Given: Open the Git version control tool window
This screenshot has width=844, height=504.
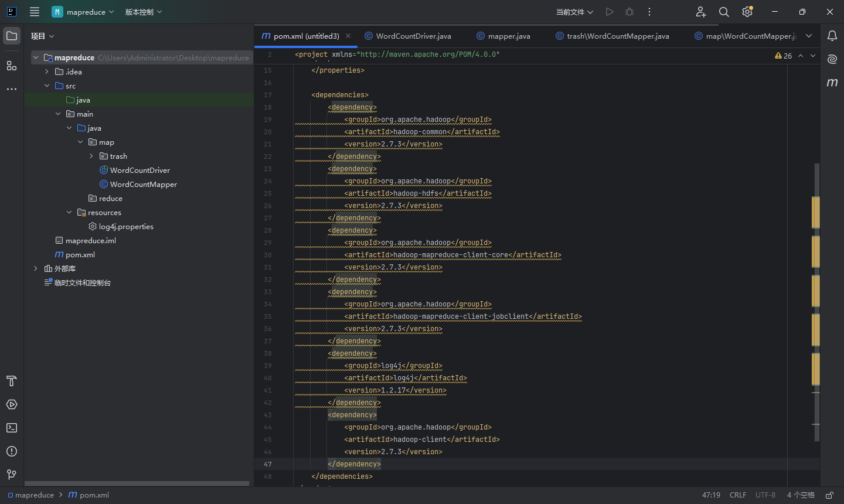Looking at the screenshot, I should 12,475.
